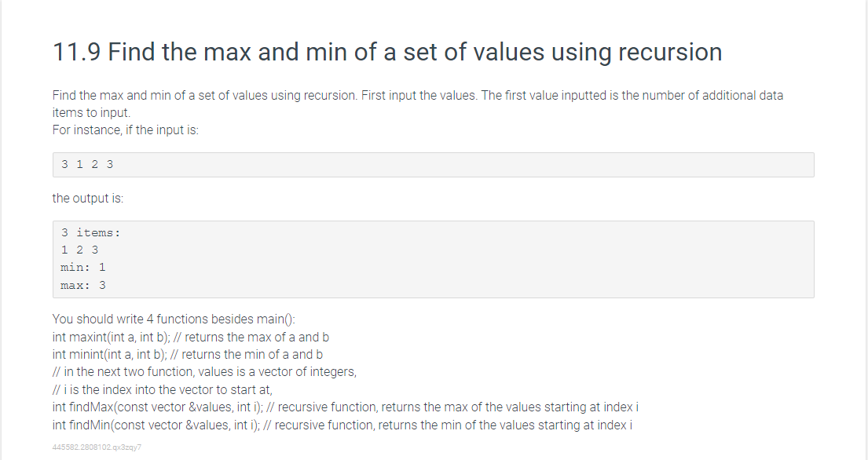Viewport: 868px width, 460px height.
Task: Click the 'the output is:' text
Action: click(x=88, y=199)
